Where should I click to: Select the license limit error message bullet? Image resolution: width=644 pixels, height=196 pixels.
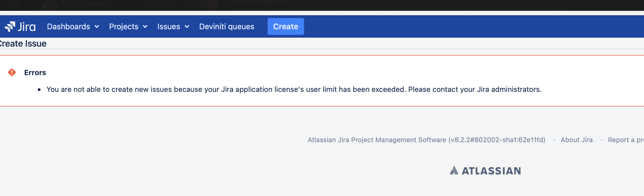(x=294, y=89)
